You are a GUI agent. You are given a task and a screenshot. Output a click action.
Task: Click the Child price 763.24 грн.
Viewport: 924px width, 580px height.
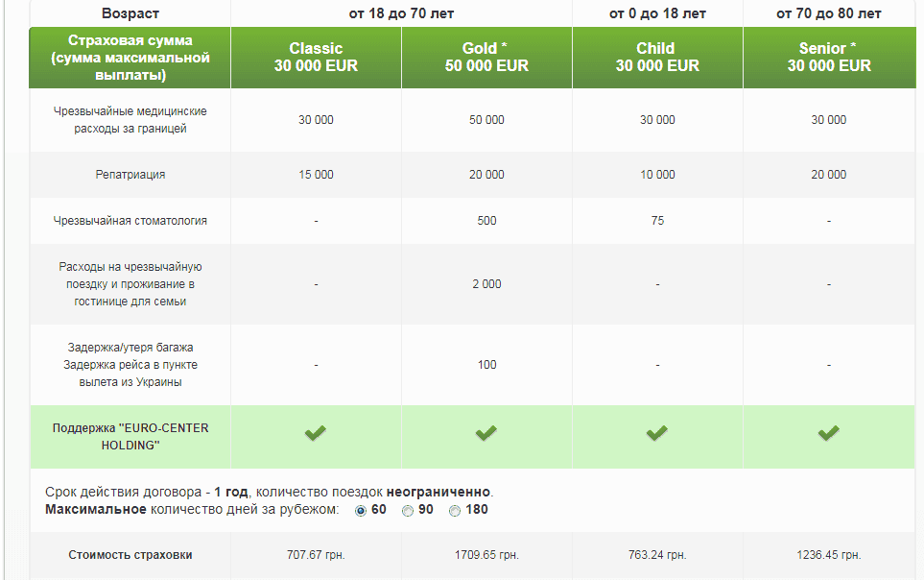pyautogui.click(x=657, y=555)
